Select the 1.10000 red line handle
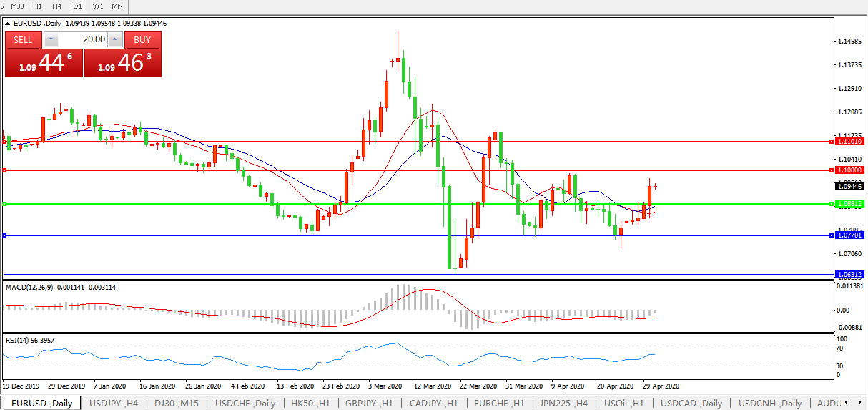The width and height of the screenshot is (868, 410). 4,170
